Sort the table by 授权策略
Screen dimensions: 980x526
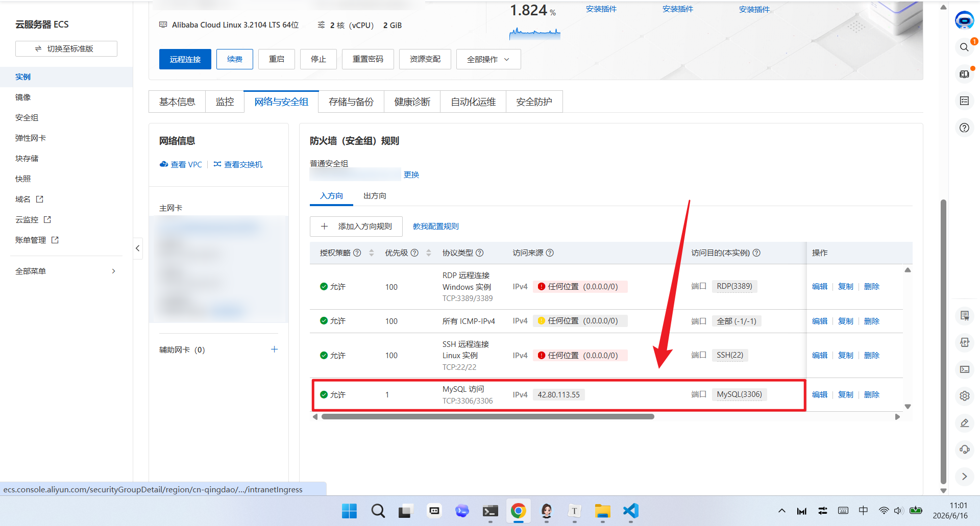click(372, 253)
